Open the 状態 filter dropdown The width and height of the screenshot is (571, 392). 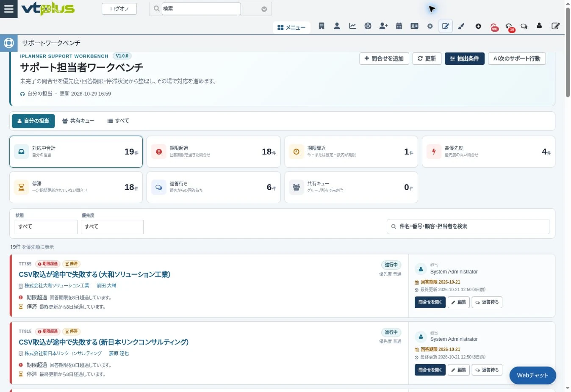click(x=46, y=227)
